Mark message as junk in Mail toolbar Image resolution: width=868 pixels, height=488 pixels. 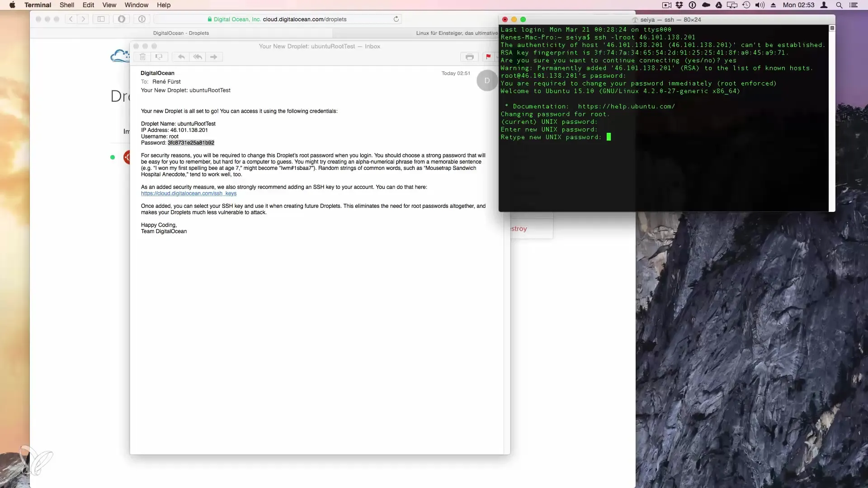159,57
